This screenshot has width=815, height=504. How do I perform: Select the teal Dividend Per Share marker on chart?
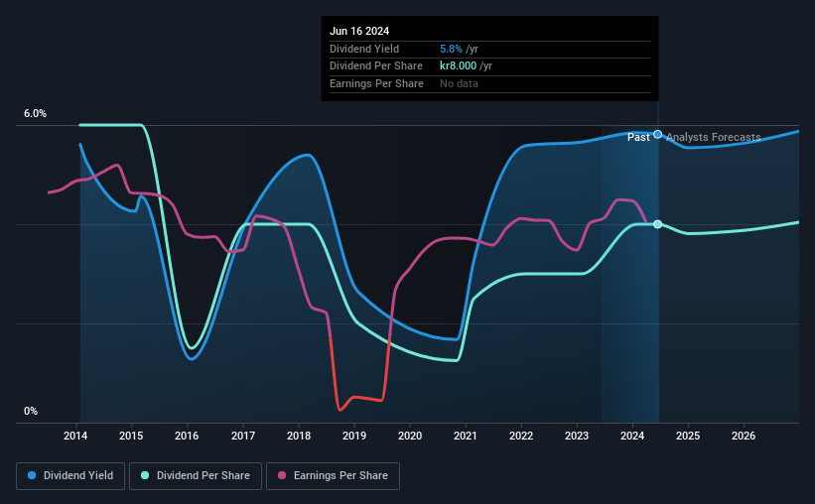[x=657, y=224]
